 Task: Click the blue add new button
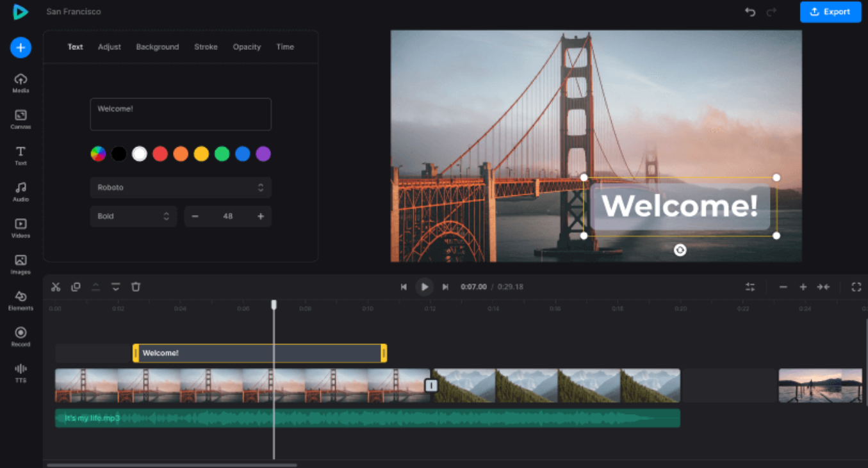pyautogui.click(x=20, y=47)
